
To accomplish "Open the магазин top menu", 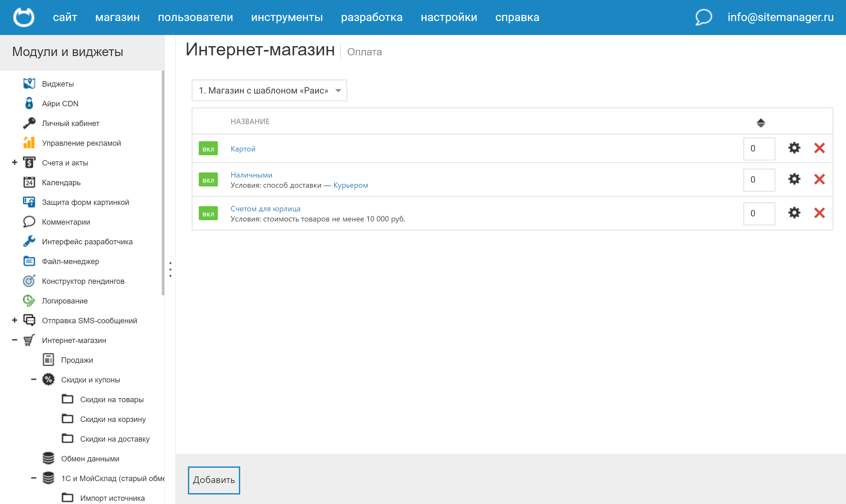I will 117,17.
